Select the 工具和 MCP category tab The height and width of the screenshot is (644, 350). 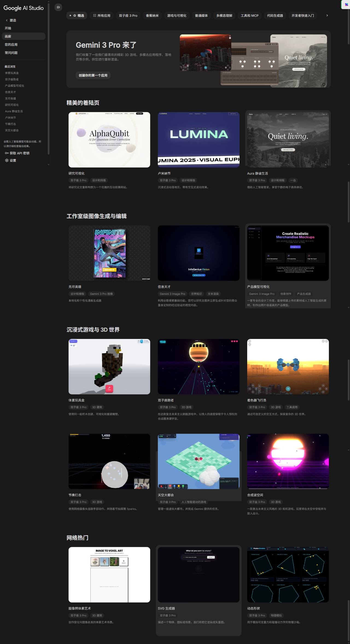coord(249,16)
